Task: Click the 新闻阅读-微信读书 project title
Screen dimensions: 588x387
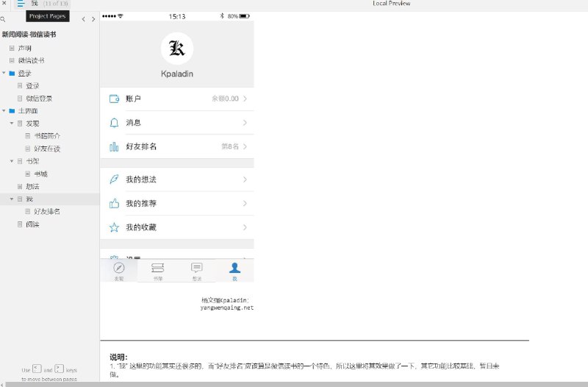Action: (29, 35)
